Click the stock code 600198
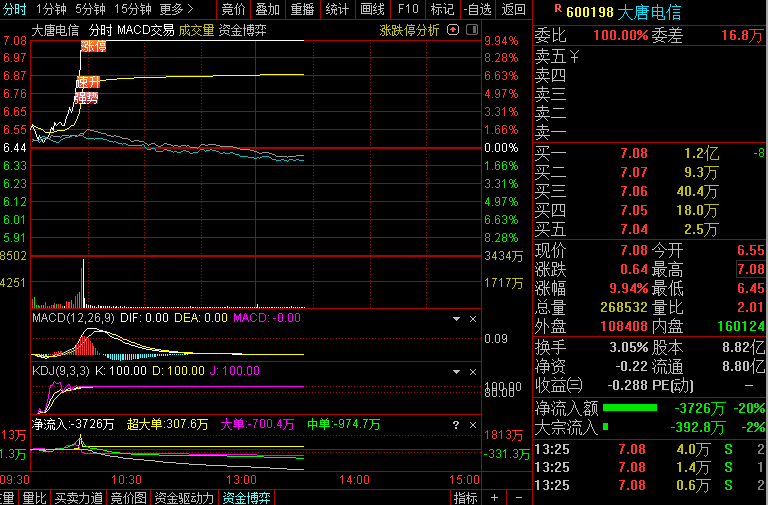The height and width of the screenshot is (505, 768). click(x=590, y=12)
